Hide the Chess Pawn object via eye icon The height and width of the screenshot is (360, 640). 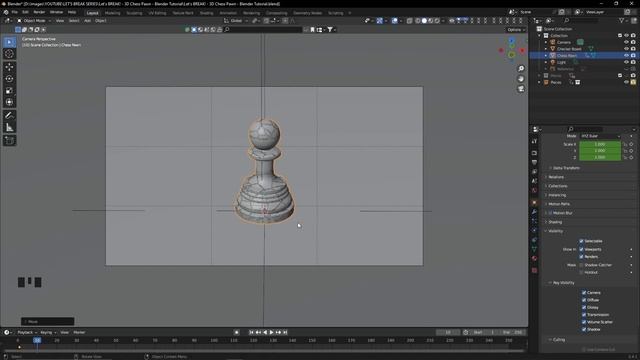click(x=626, y=56)
